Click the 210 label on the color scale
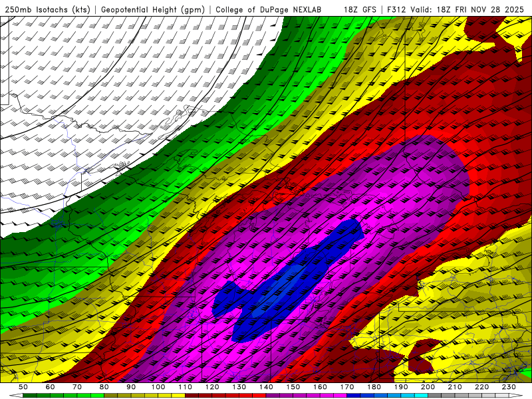Image resolution: width=532 pixels, height=399 pixels. pos(455,387)
